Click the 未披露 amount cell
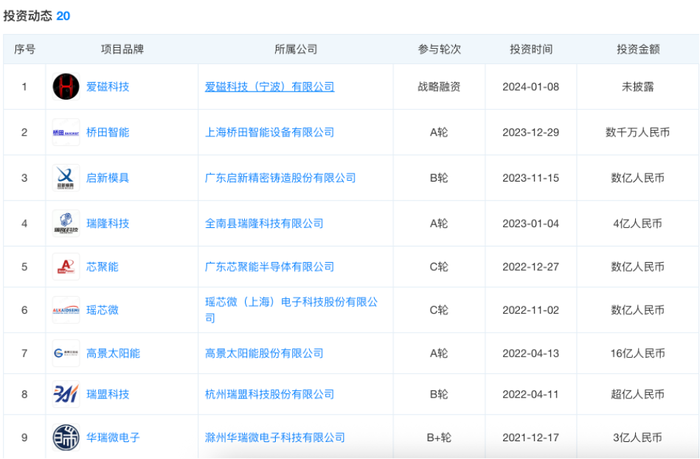This screenshot has height=459, width=700. (638, 87)
